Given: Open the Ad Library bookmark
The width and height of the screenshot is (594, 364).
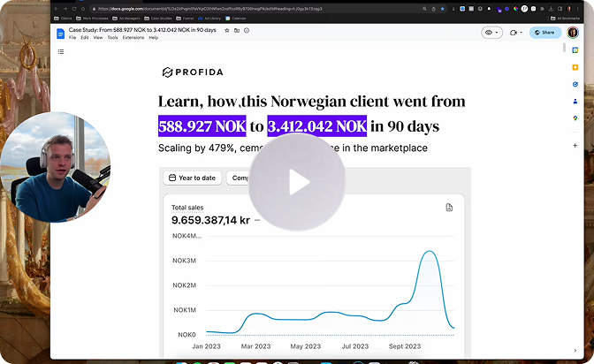Looking at the screenshot, I should tap(209, 19).
